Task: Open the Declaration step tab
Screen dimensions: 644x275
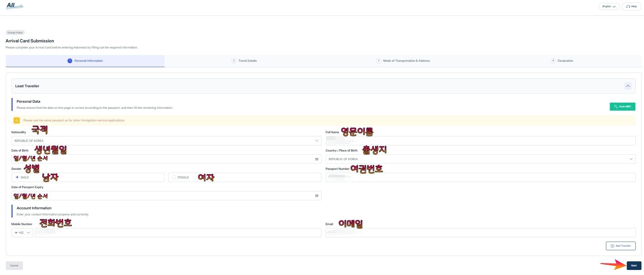Action: point(562,61)
